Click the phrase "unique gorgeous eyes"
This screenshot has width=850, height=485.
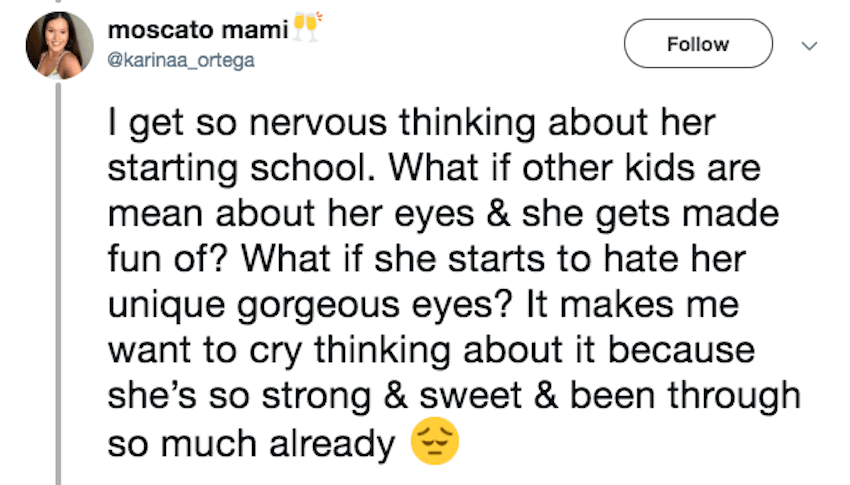coord(310,306)
